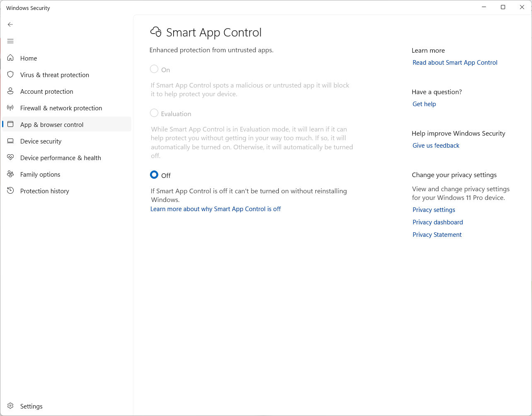Open Privacy dashboard link
Image resolution: width=532 pixels, height=416 pixels.
coord(438,222)
